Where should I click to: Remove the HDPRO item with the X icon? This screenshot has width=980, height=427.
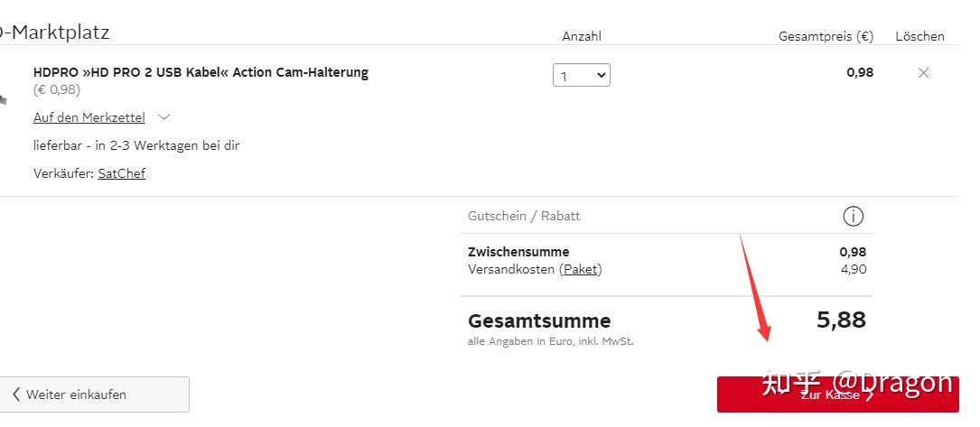pyautogui.click(x=923, y=73)
